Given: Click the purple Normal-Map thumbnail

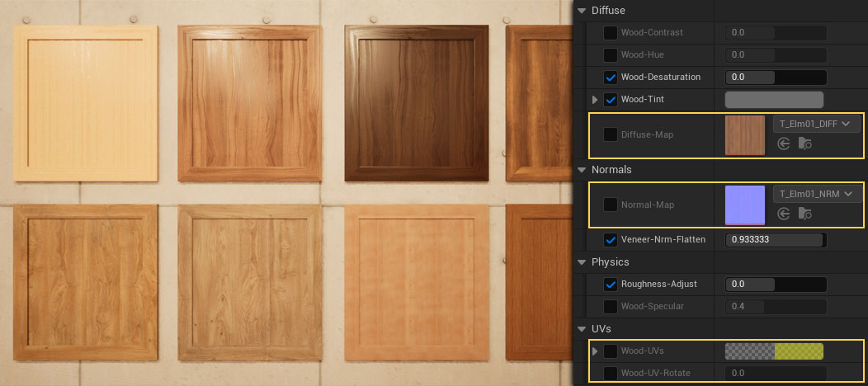Looking at the screenshot, I should tap(745, 205).
